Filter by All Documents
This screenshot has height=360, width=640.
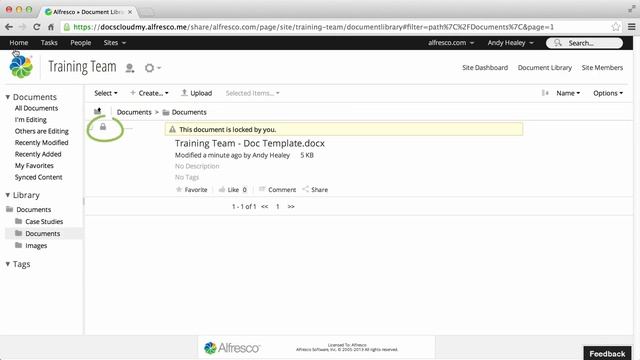coord(36,108)
